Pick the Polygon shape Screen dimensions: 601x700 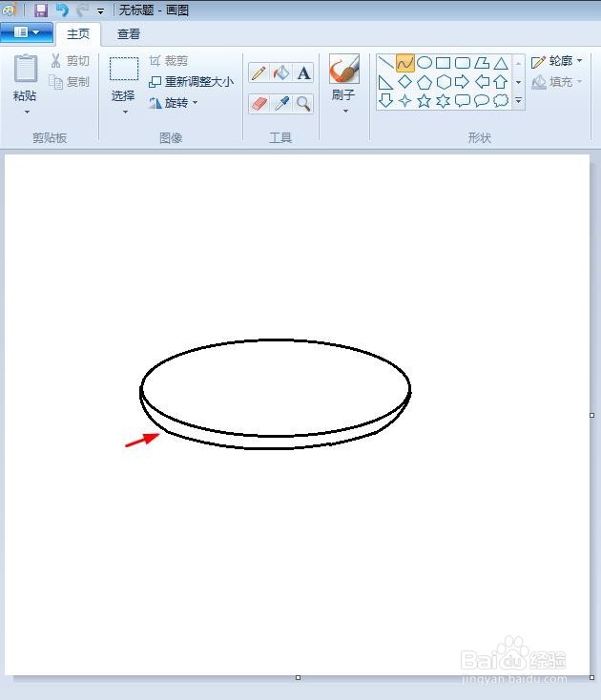tap(482, 63)
